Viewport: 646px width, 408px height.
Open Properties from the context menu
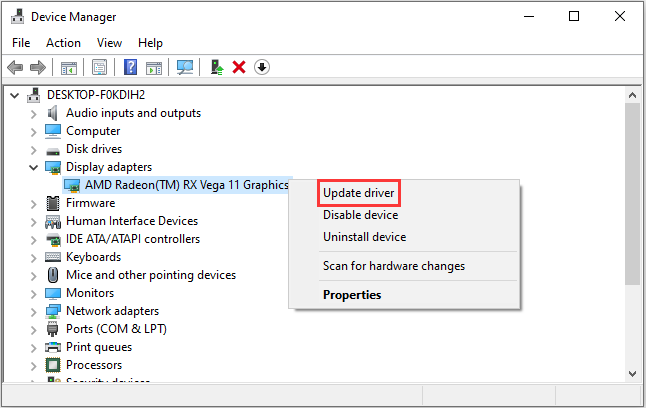pyautogui.click(x=352, y=295)
